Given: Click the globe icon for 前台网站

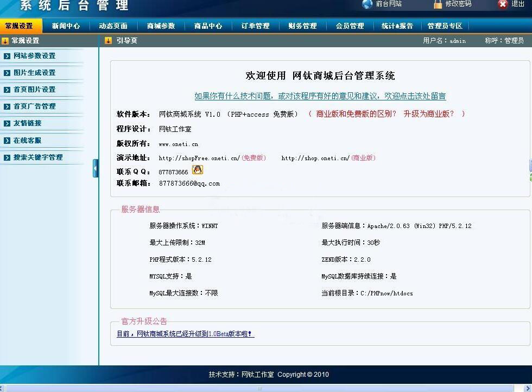Looking at the screenshot, I should 368,4.
